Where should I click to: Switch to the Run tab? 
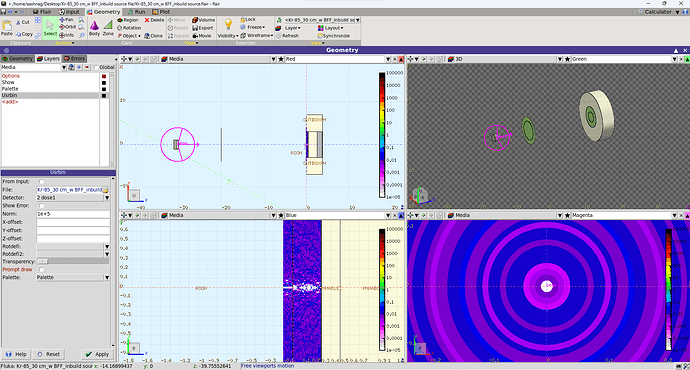coord(136,12)
